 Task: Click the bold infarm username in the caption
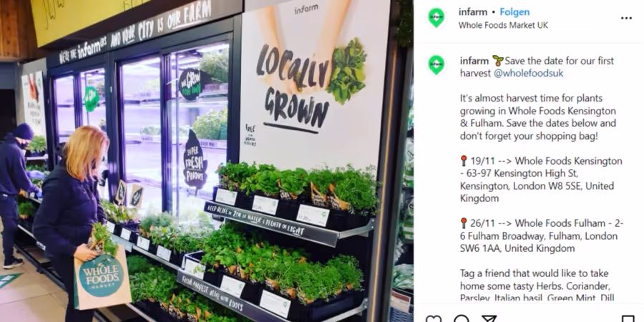pyautogui.click(x=474, y=61)
